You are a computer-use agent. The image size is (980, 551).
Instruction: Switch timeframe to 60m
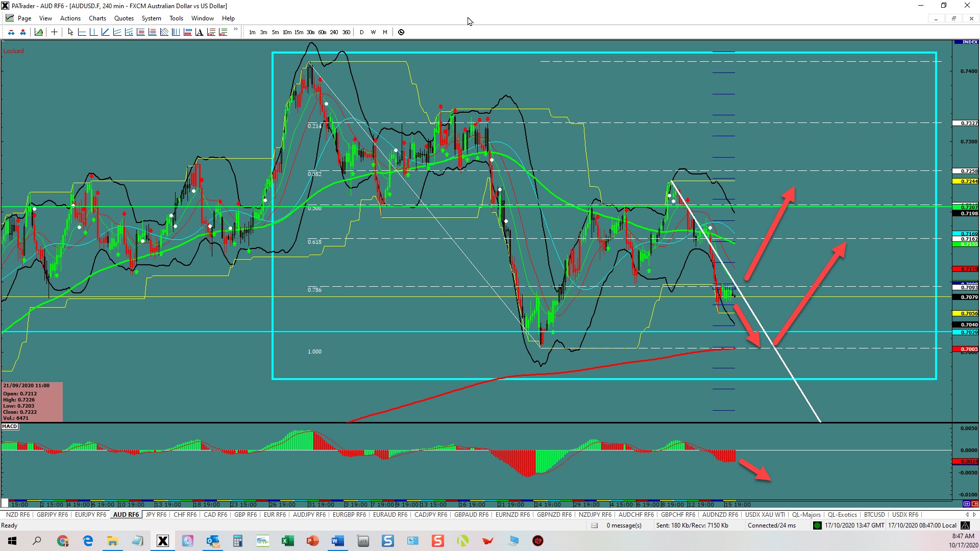(x=322, y=32)
